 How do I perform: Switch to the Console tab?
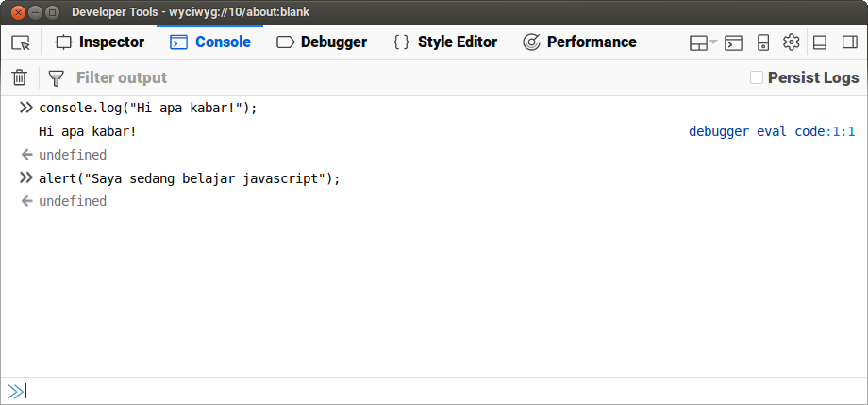coord(210,42)
